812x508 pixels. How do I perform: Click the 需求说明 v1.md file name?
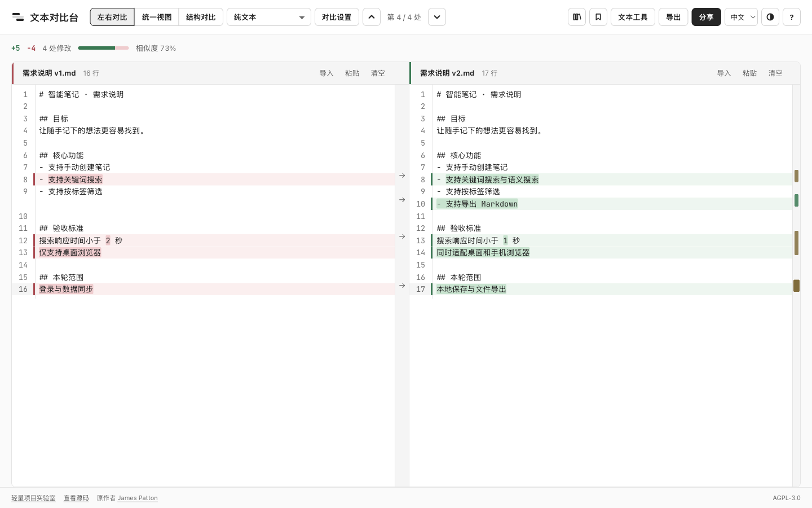coord(49,73)
